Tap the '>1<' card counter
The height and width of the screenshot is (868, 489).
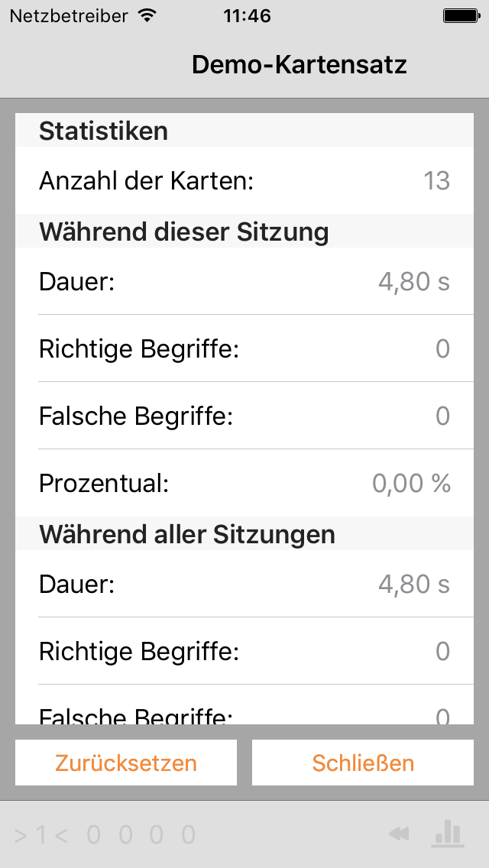pos(41,835)
